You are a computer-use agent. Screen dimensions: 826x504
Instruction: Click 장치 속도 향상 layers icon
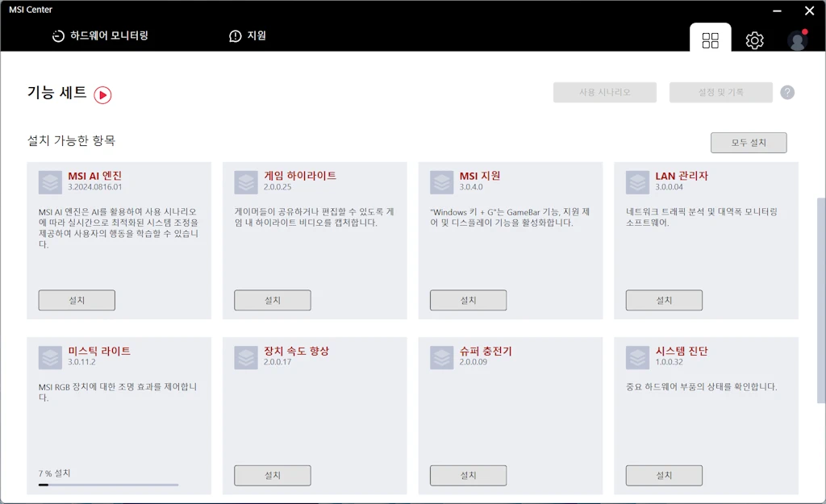point(246,357)
